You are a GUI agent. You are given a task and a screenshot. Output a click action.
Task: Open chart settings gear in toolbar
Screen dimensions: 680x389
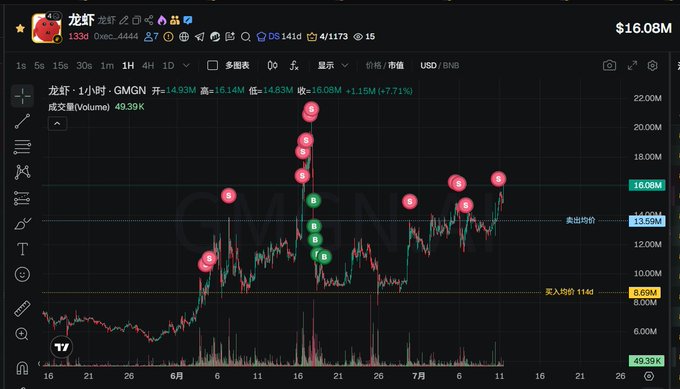click(x=652, y=65)
